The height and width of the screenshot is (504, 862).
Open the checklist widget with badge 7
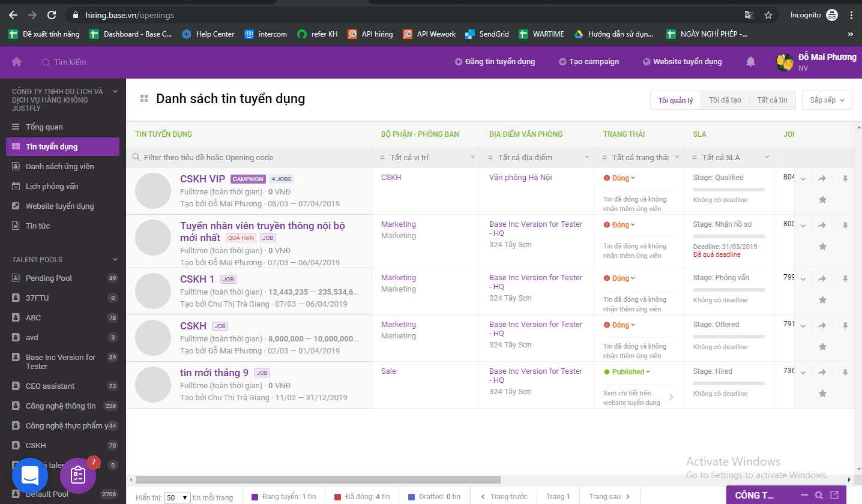click(78, 476)
